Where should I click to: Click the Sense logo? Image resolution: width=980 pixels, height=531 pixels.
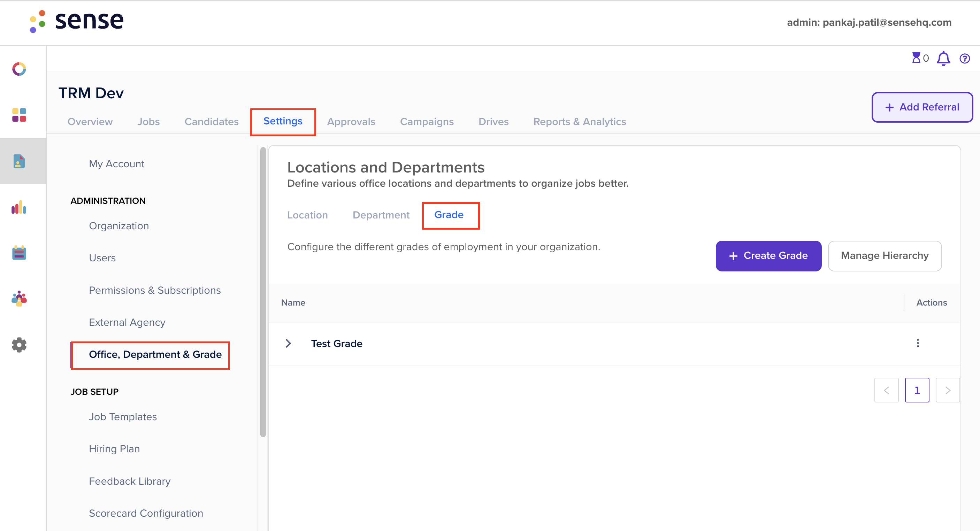coord(77,21)
